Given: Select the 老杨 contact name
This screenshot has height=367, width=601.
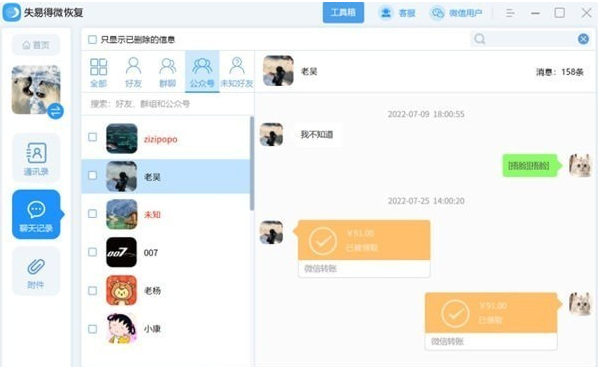Looking at the screenshot, I should (x=152, y=291).
